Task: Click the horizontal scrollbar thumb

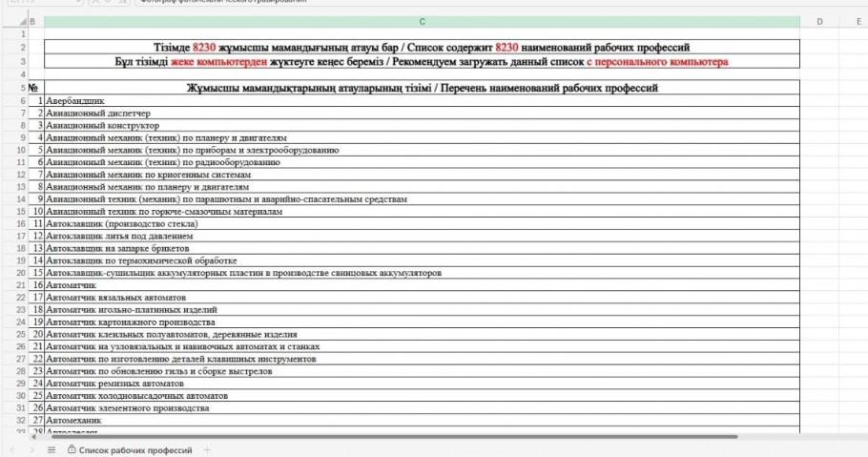Action: (x=394, y=437)
